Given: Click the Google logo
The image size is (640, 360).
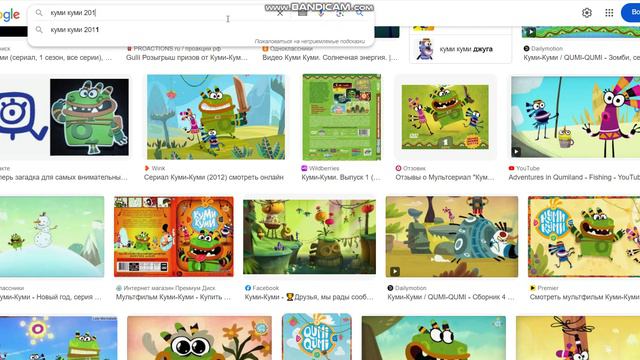Looking at the screenshot, I should tap(9, 15).
